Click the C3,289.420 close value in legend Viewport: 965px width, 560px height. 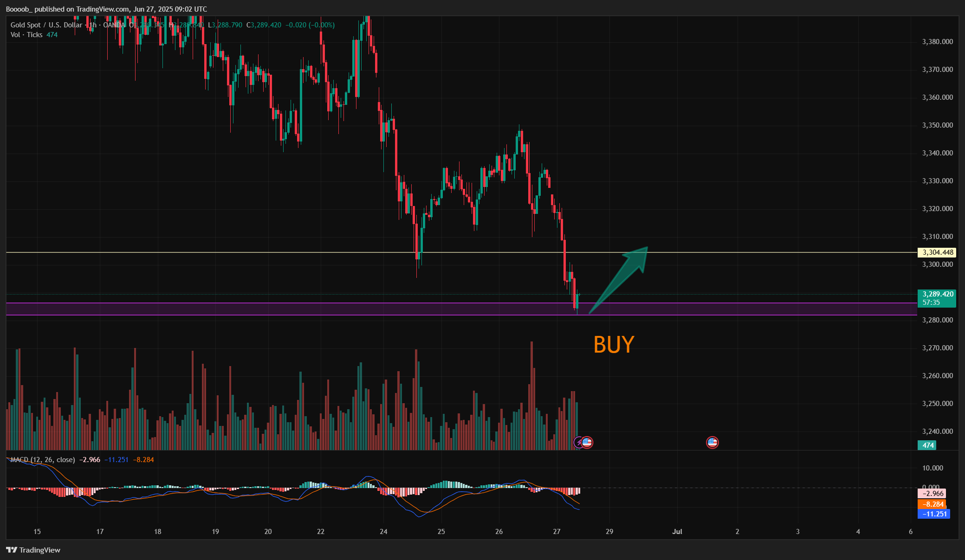point(264,25)
